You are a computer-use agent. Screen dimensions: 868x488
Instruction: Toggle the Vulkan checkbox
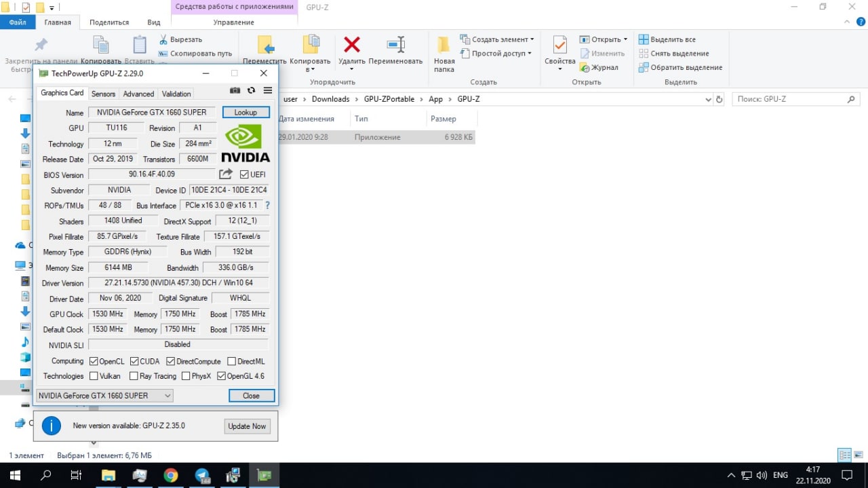point(94,376)
